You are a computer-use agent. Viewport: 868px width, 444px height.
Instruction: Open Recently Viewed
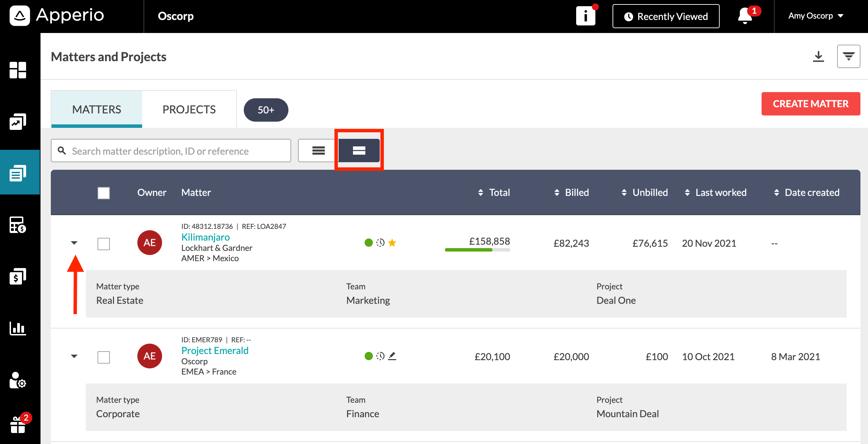[x=666, y=16]
